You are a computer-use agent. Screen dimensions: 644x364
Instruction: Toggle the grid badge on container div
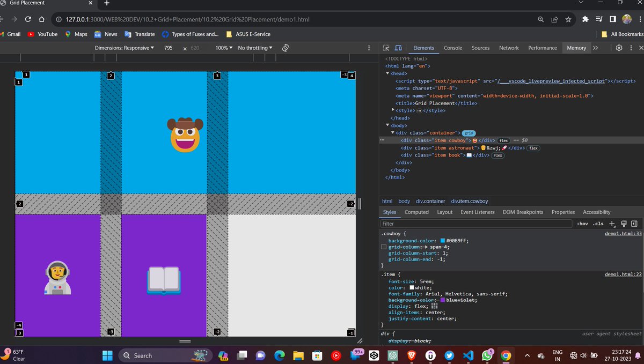[x=469, y=133]
